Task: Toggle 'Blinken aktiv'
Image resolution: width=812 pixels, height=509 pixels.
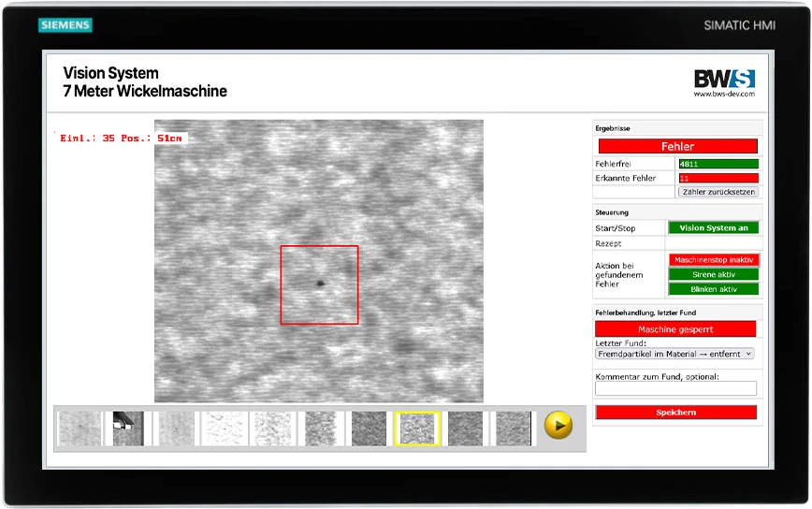Action: pos(714,289)
